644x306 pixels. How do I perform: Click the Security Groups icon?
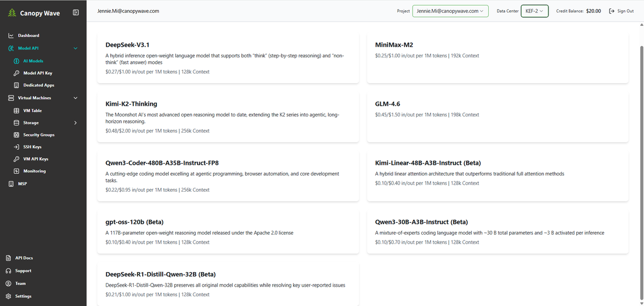click(16, 135)
